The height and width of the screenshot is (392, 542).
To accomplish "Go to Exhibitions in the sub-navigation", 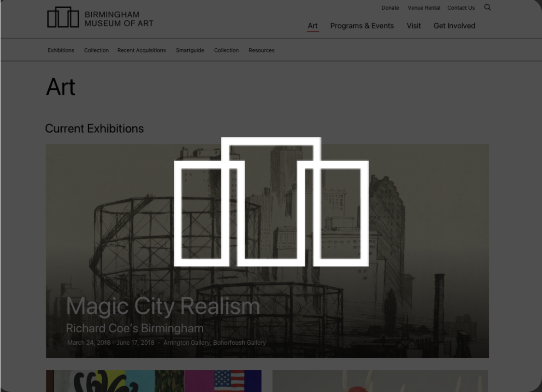I will [61, 50].
